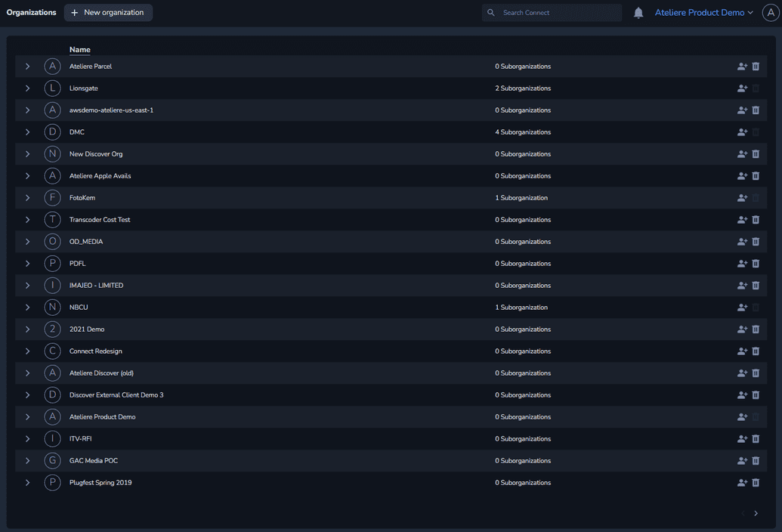Focus the Search Connect field
Screen dimensions: 782x532
click(552, 13)
